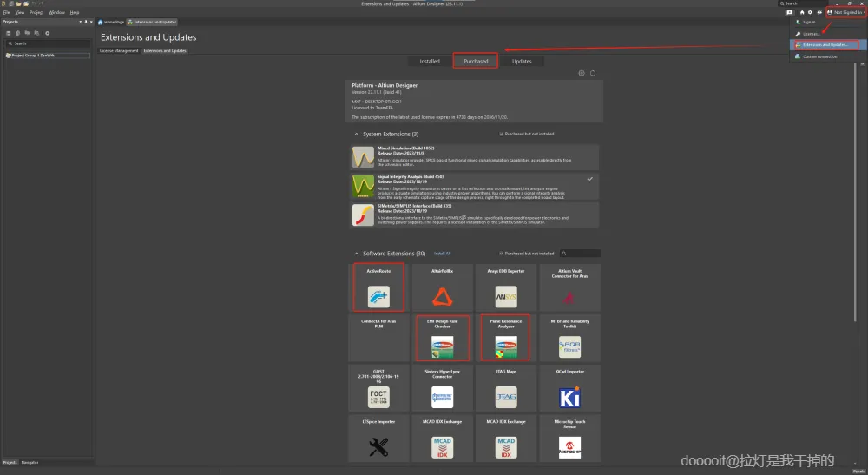The width and height of the screenshot is (868, 475).
Task: Collapse the Software Extensions section
Action: coord(357,254)
